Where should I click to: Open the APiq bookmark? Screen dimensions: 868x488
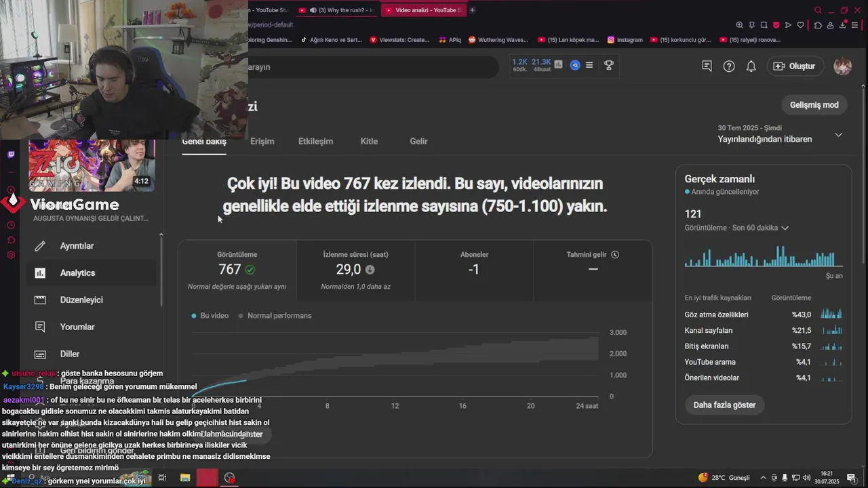450,40
